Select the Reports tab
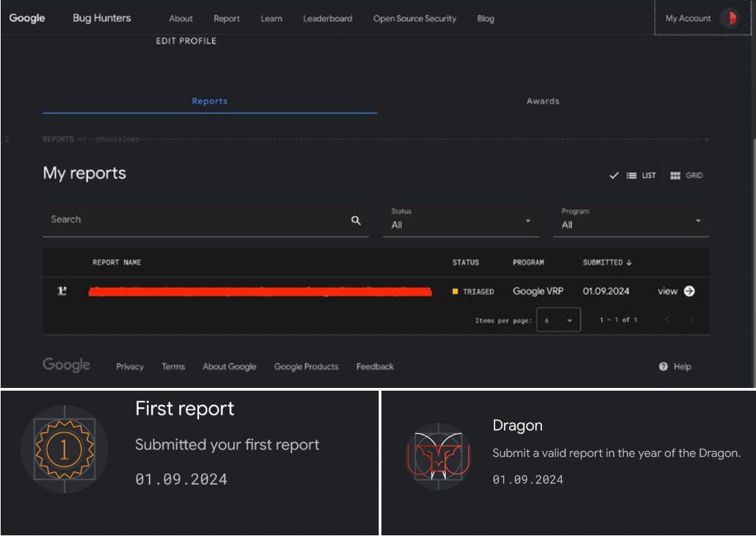 (x=210, y=101)
